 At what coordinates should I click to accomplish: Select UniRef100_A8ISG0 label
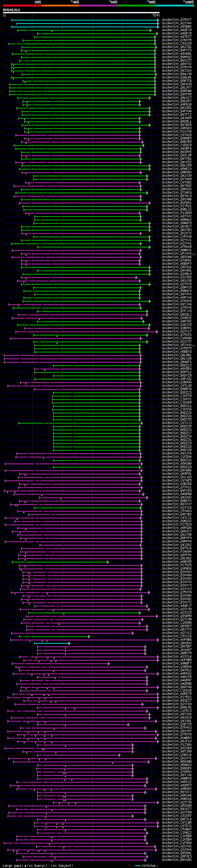(177, 71)
